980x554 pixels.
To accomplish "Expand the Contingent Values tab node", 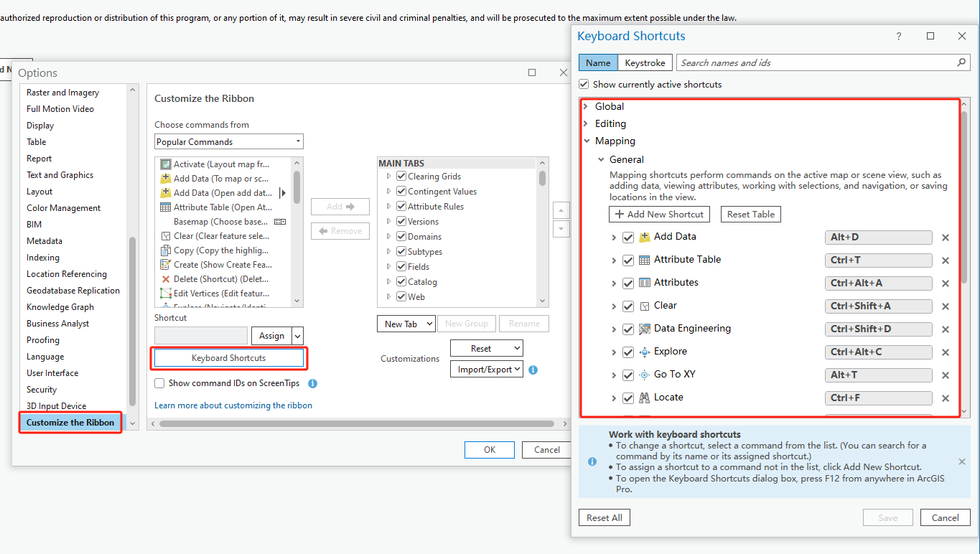I will [389, 192].
